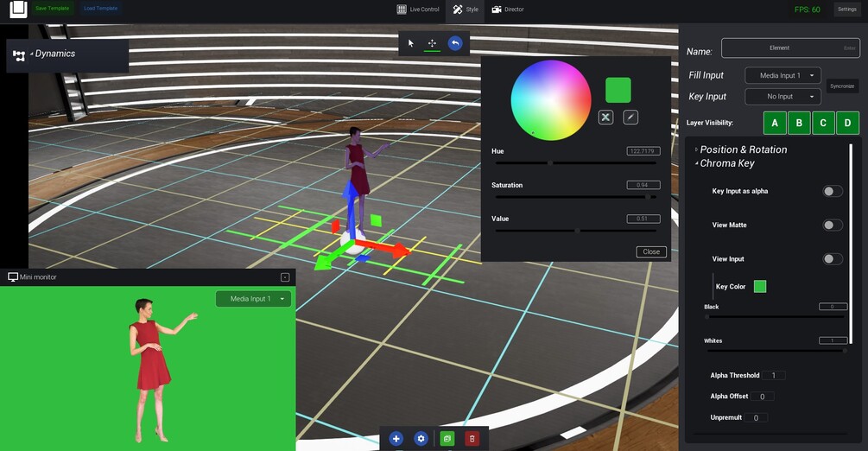Click the eyedropper color picker icon

click(630, 117)
